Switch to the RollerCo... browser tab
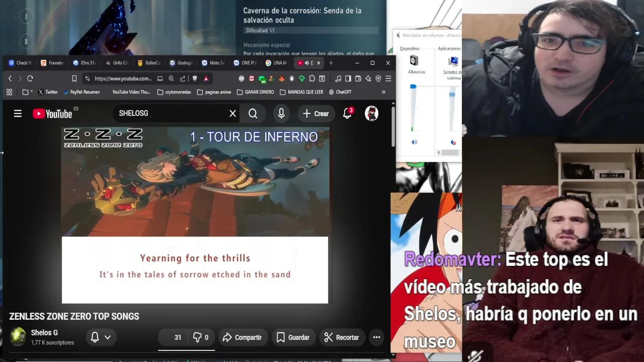The height and width of the screenshot is (362, 644). click(x=149, y=63)
